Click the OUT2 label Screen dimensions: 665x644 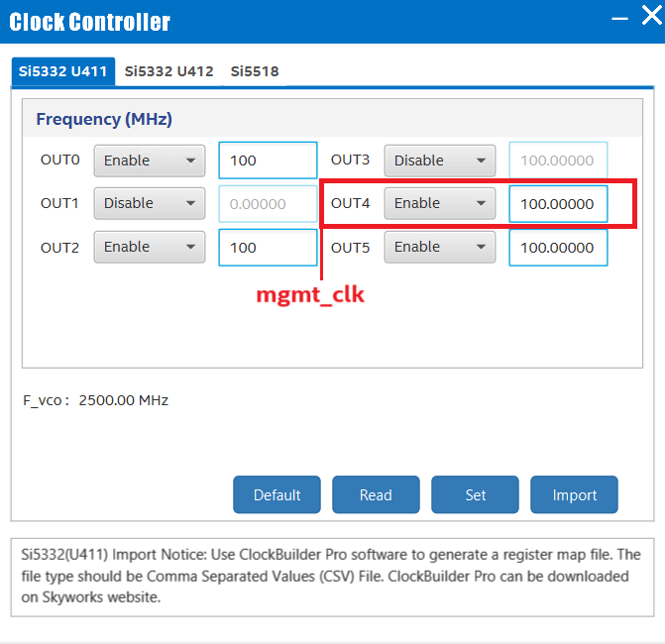click(59, 248)
